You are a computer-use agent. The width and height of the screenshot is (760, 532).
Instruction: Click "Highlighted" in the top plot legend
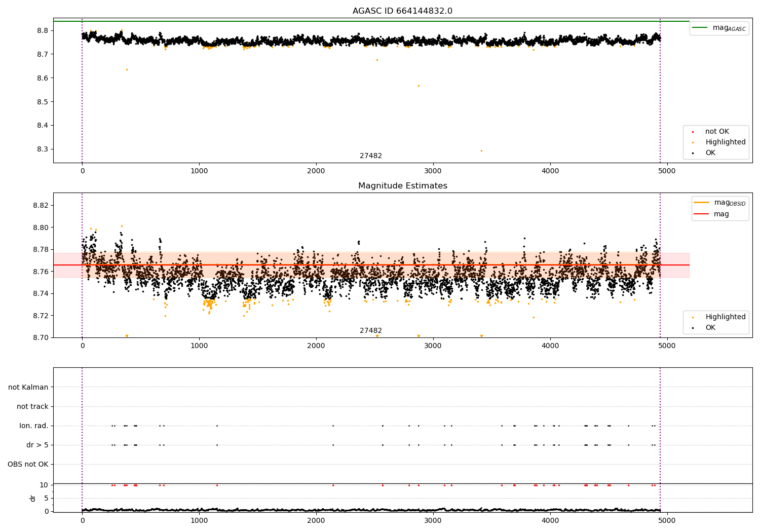coord(725,142)
